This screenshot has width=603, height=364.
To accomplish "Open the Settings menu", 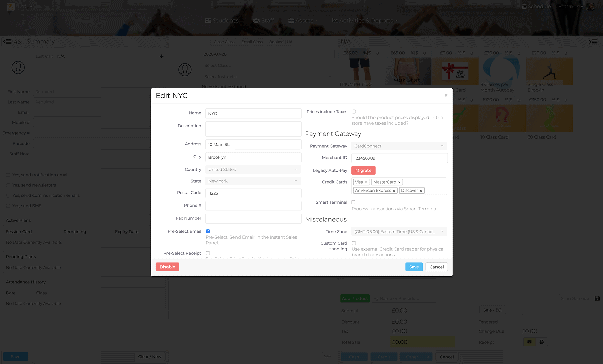I will (568, 6).
